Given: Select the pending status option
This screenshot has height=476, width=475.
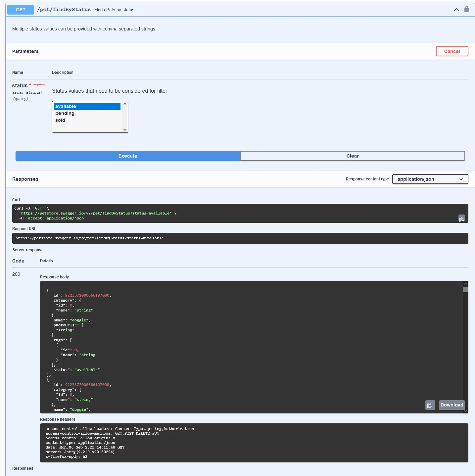Looking at the screenshot, I should (x=87, y=113).
